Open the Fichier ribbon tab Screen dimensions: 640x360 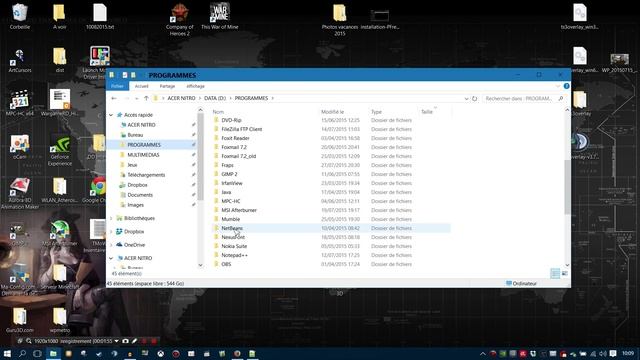[118, 86]
